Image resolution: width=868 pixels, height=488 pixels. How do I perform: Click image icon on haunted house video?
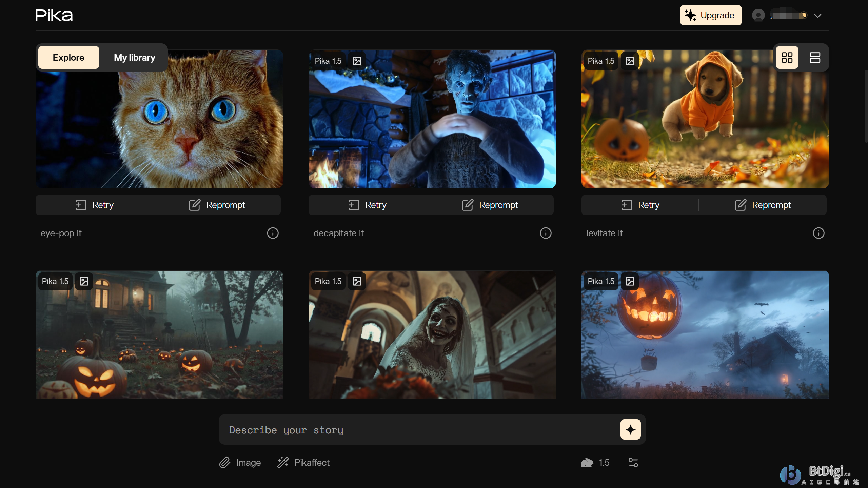(x=84, y=281)
